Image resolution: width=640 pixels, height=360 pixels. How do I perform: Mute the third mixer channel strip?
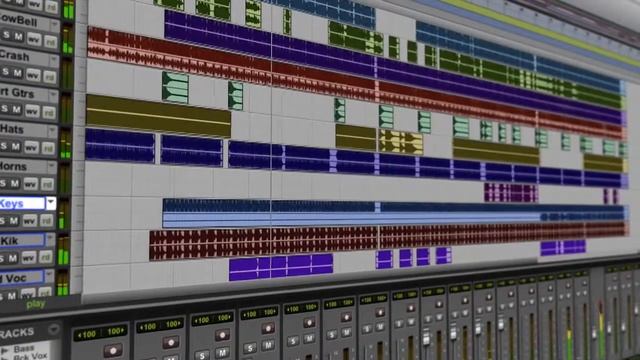[x=222, y=353]
